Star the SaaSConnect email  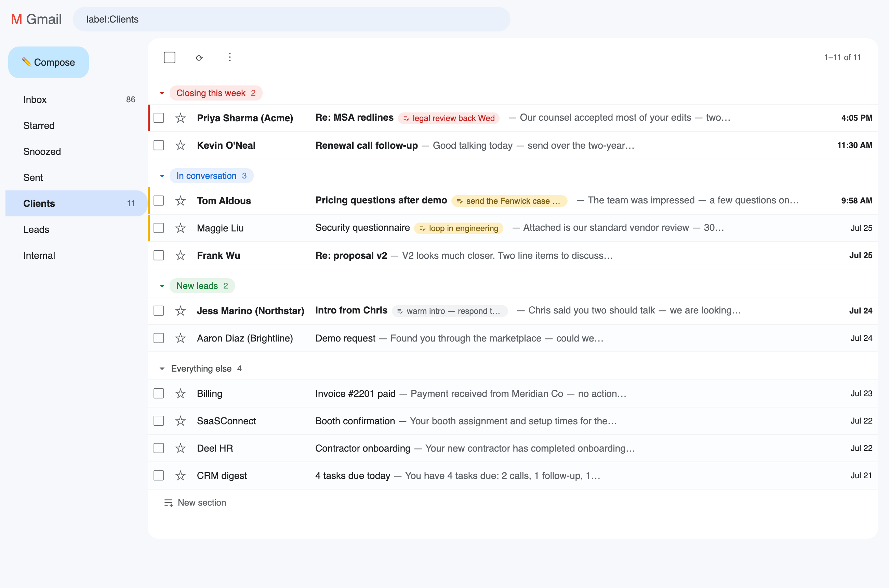pyautogui.click(x=181, y=421)
